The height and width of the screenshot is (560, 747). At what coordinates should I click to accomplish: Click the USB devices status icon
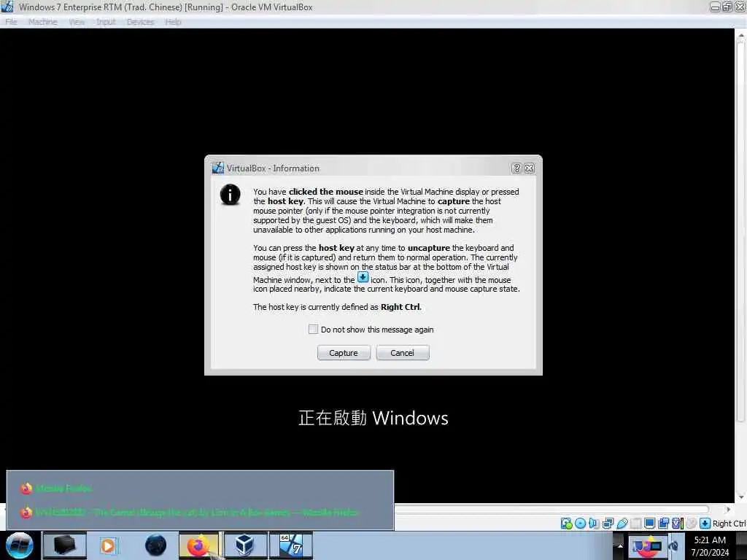[x=622, y=524]
